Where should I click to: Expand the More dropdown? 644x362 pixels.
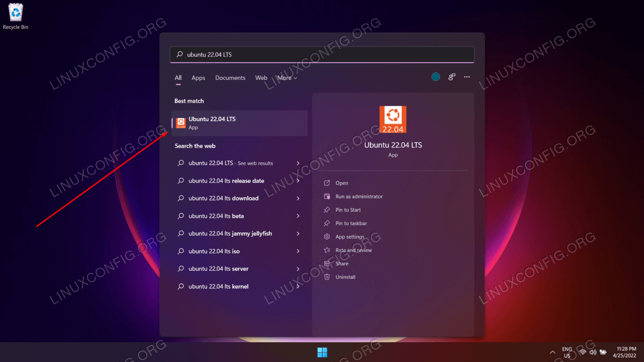point(287,78)
